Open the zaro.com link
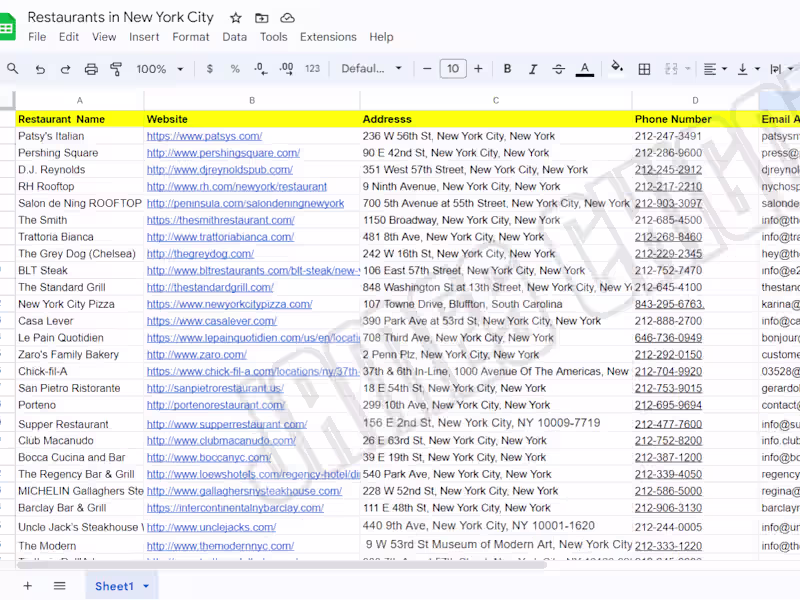 (197, 355)
